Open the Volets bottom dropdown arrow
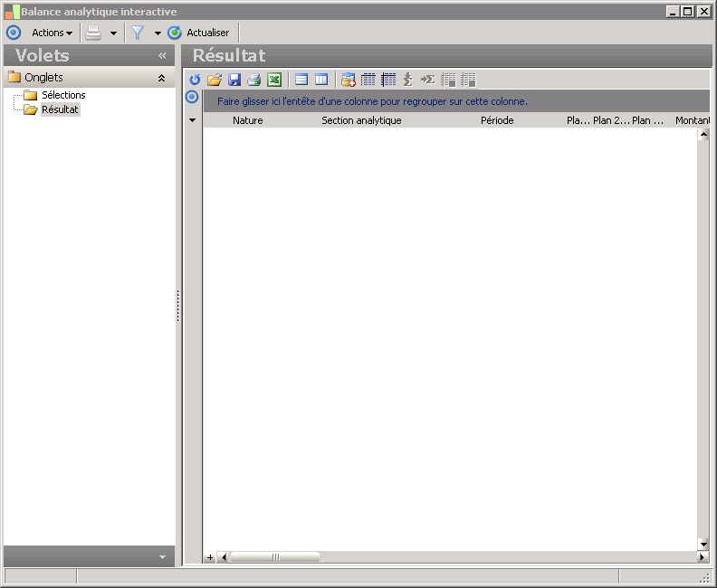The height and width of the screenshot is (588, 717). tap(162, 557)
